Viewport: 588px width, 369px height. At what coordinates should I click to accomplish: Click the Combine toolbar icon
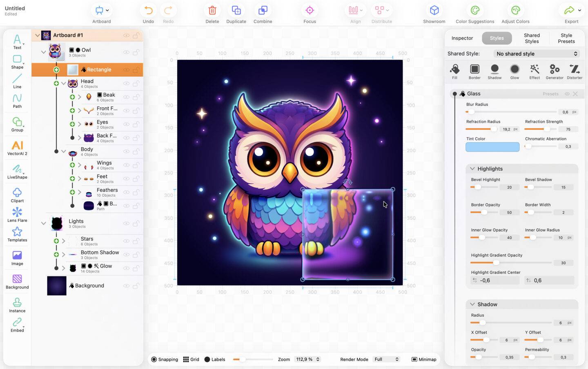click(263, 10)
